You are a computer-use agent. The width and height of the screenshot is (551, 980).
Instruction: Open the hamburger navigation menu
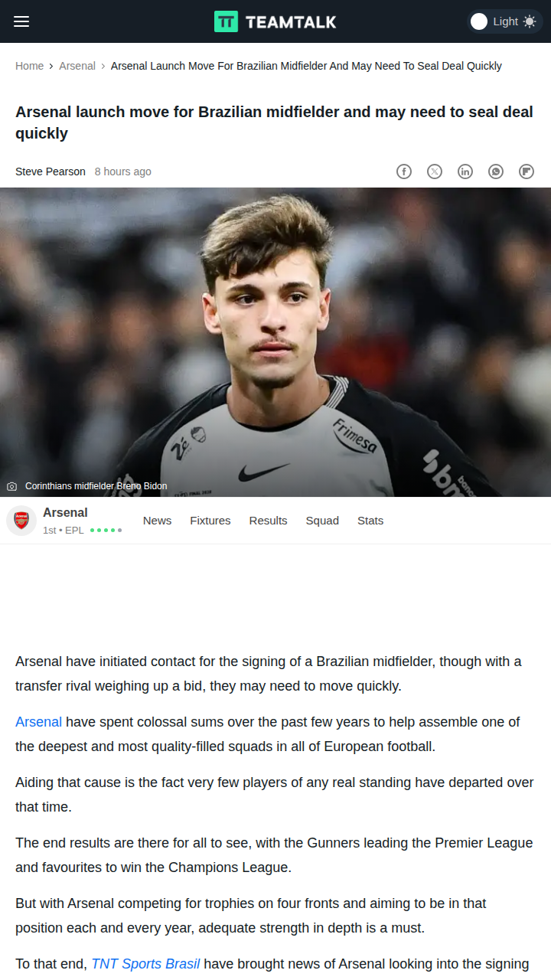21,21
